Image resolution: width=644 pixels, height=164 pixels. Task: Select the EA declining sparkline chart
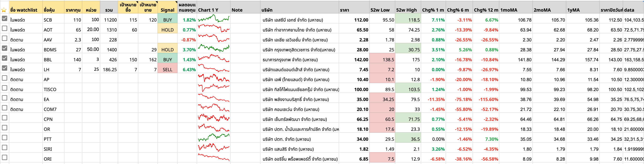pyautogui.click(x=214, y=98)
